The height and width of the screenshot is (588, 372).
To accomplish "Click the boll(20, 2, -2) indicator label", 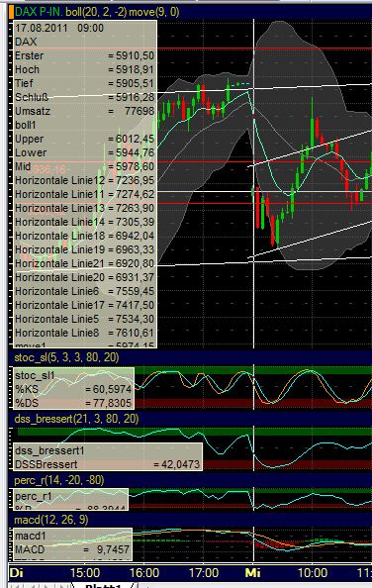I will pyautogui.click(x=97, y=12).
